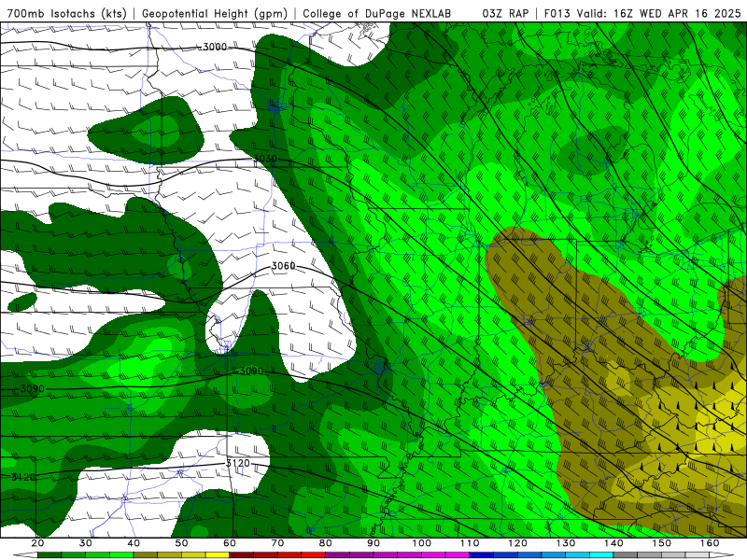Click the legend value 70
The image size is (747, 560).
point(277,543)
